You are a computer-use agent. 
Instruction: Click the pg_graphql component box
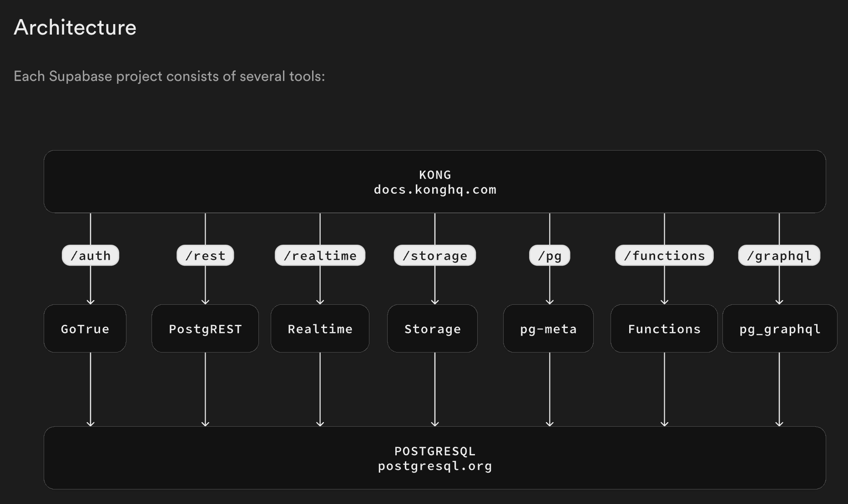point(780,328)
